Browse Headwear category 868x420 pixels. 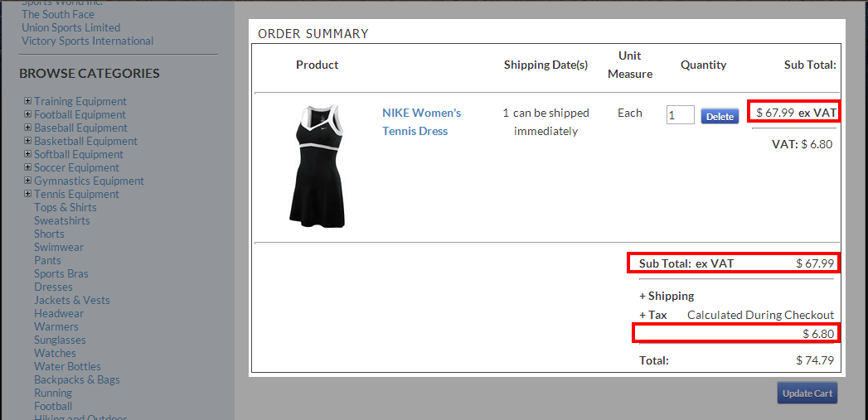click(x=59, y=314)
